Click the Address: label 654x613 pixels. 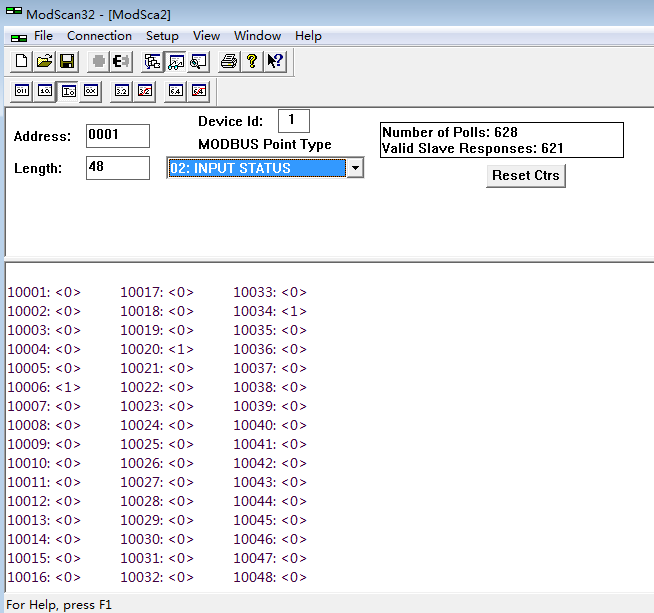point(43,136)
